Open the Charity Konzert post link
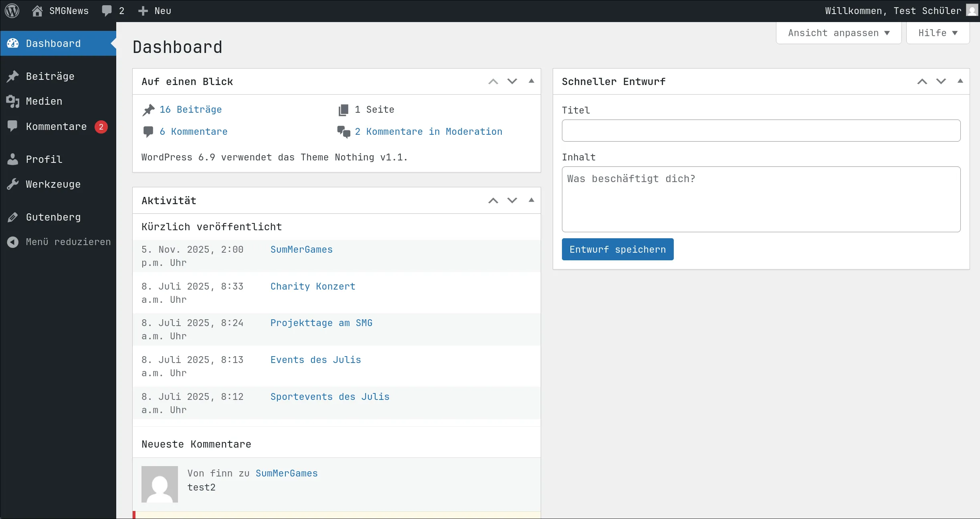 pos(312,286)
